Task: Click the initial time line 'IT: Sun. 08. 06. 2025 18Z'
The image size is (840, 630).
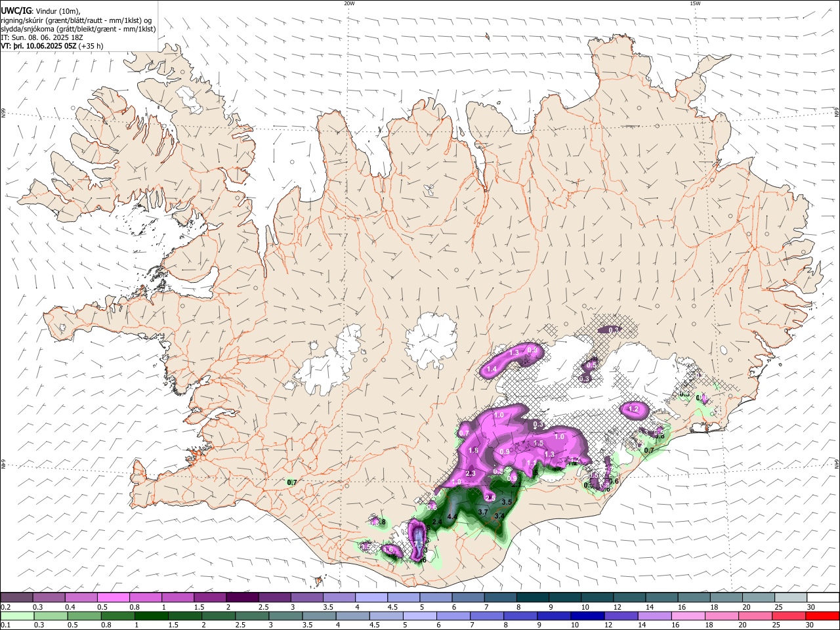Action: pyautogui.click(x=42, y=37)
